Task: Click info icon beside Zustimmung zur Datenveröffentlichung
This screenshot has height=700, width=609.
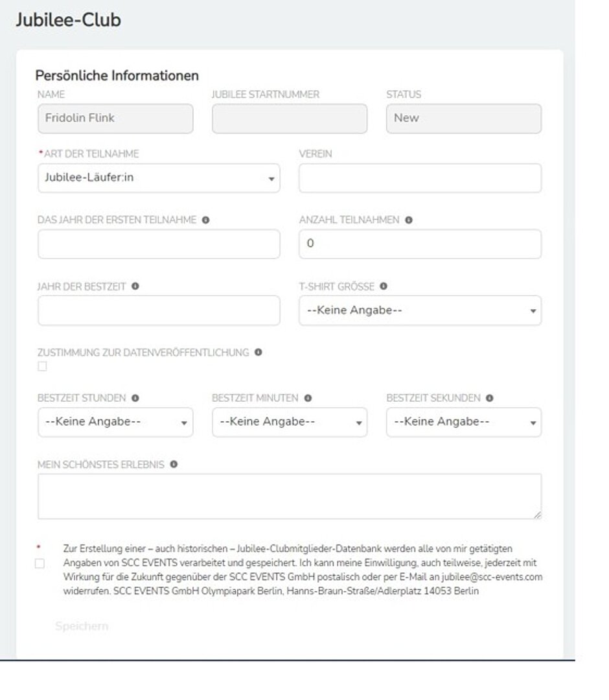Action: 259,353
